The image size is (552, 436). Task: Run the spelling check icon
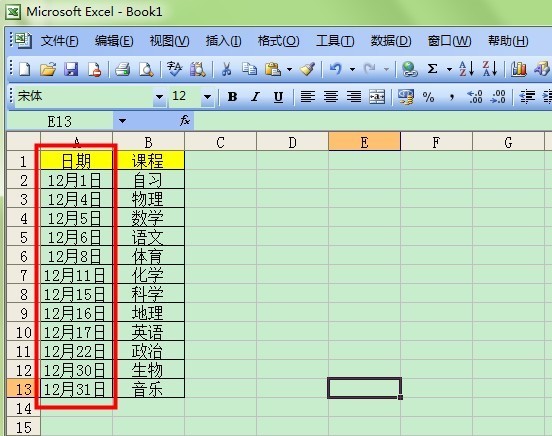(174, 69)
